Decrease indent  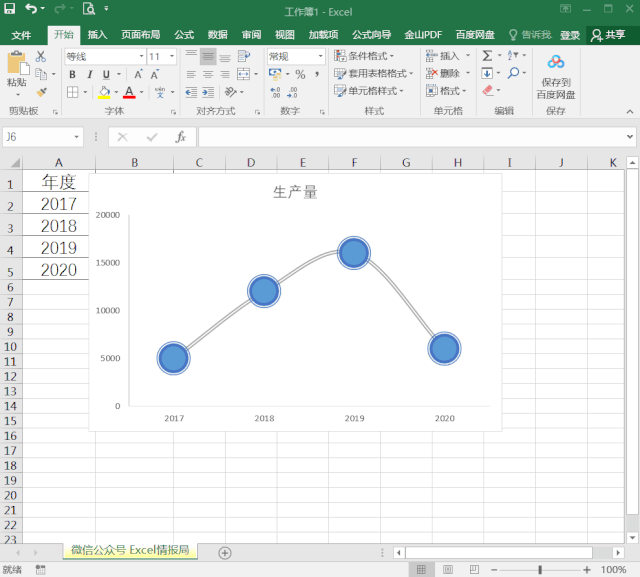point(191,92)
